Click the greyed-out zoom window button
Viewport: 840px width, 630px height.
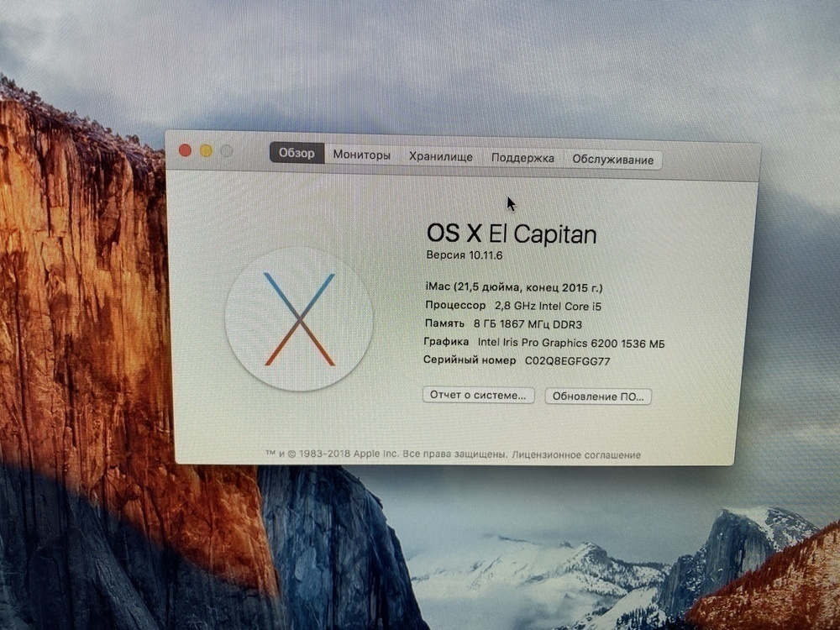pyautogui.click(x=227, y=151)
